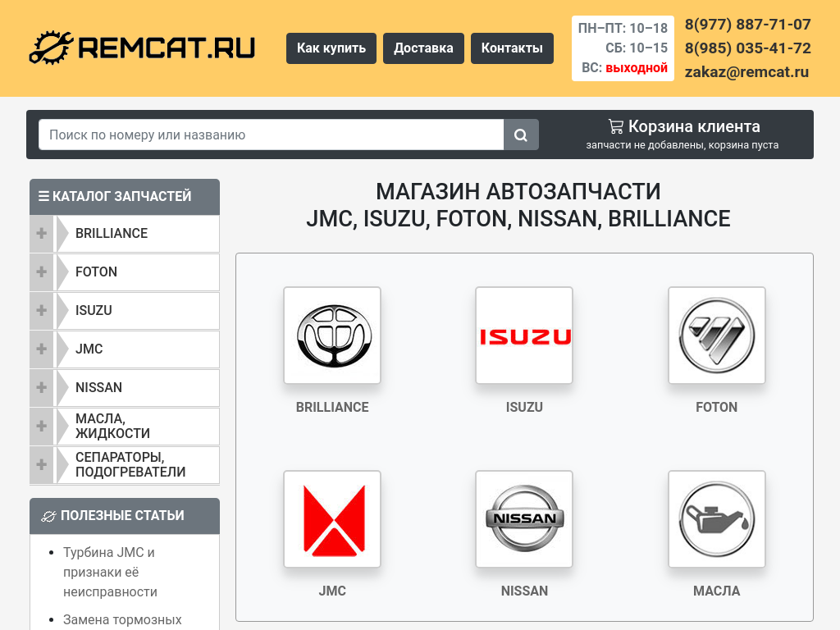Click the Доставка button
840x630 pixels.
[x=423, y=48]
